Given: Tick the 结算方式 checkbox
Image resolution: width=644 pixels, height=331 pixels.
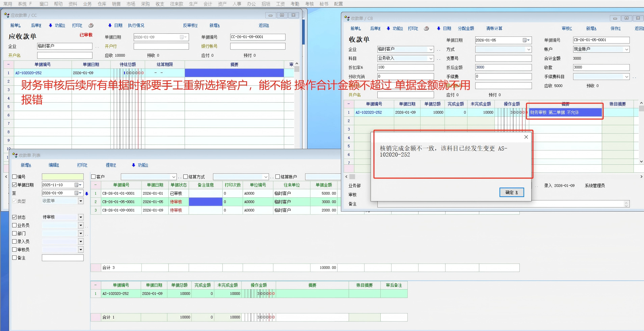Looking at the screenshot, I should point(185,177).
